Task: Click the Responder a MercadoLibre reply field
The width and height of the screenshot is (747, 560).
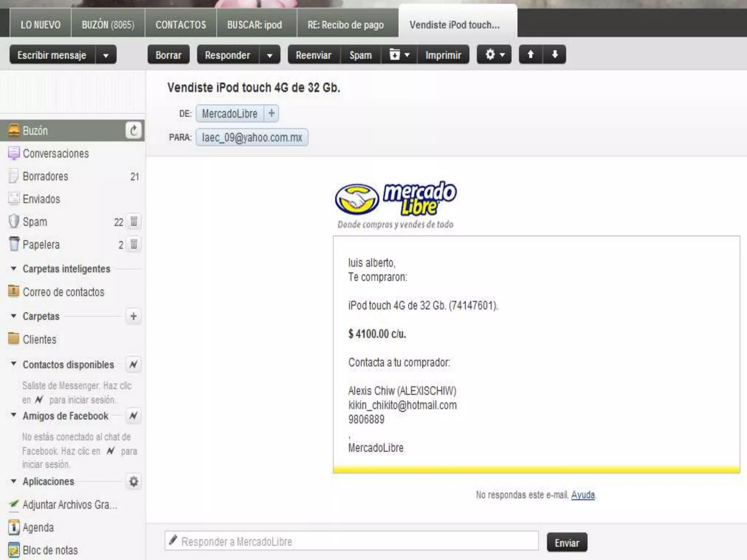Action: (x=352, y=541)
